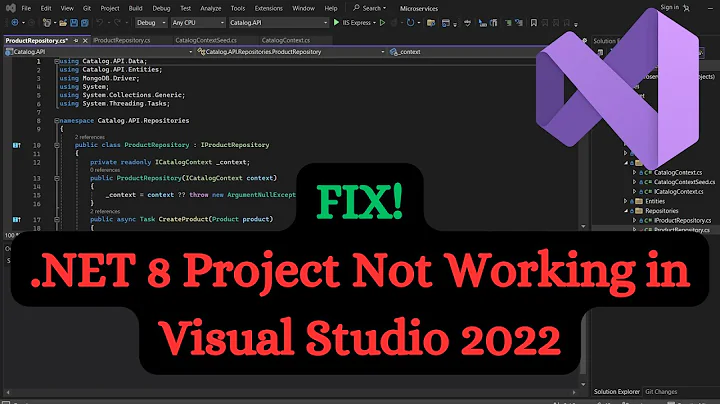The width and height of the screenshot is (720, 404).
Task: Collapse the ProductRepository class at line 10
Action: coord(56,145)
